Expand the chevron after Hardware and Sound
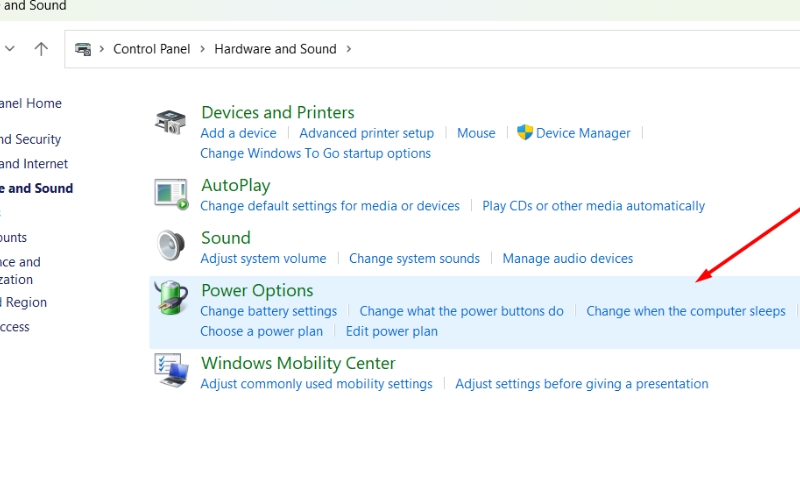Screen dimensions: 800x490 pyautogui.click(x=349, y=49)
